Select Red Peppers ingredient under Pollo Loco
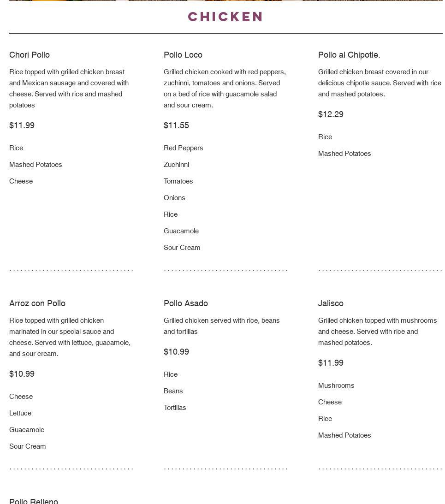Image resolution: width=445 pixels, height=504 pixels. pos(184,148)
